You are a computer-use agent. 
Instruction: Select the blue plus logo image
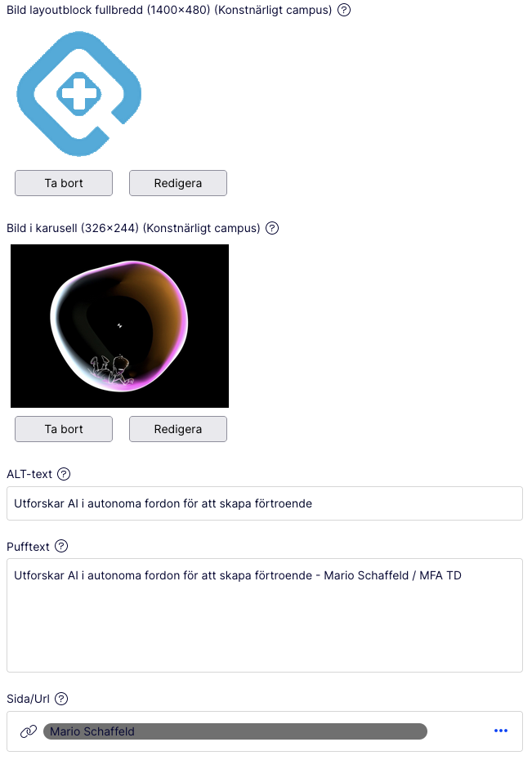(79, 93)
